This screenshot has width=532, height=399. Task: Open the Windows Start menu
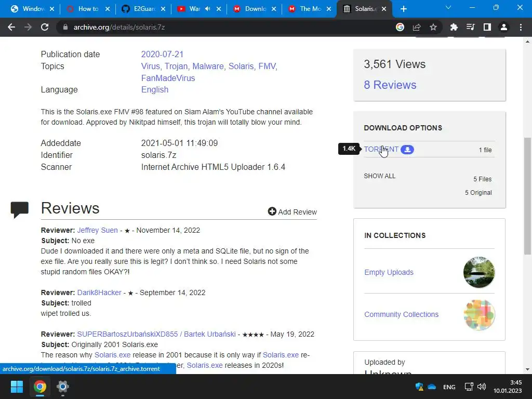[x=17, y=387]
